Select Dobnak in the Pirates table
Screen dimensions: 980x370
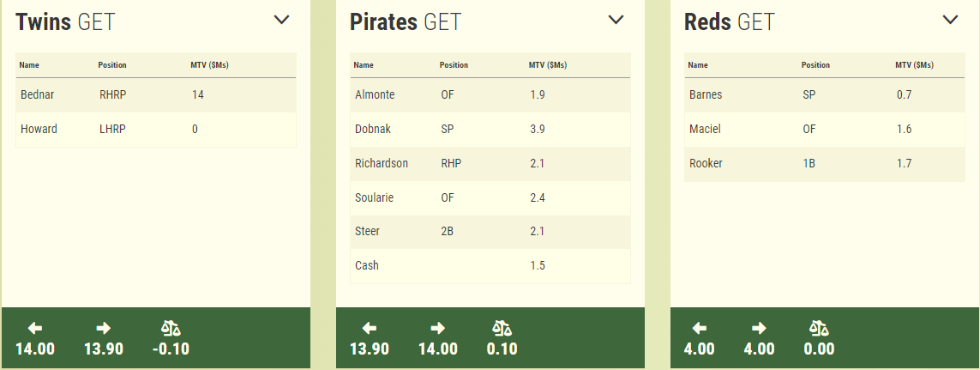374,129
